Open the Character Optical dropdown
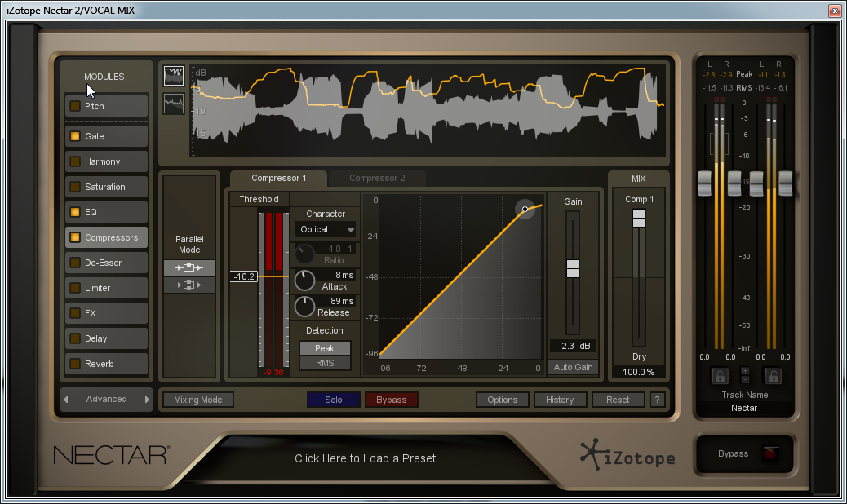 [325, 229]
